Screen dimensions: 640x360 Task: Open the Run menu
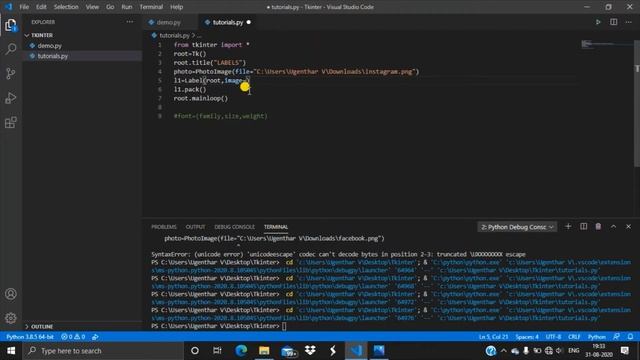pos(127,7)
